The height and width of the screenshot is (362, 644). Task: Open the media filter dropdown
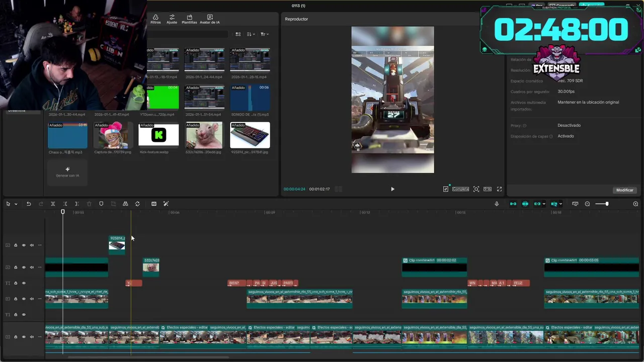(264, 34)
